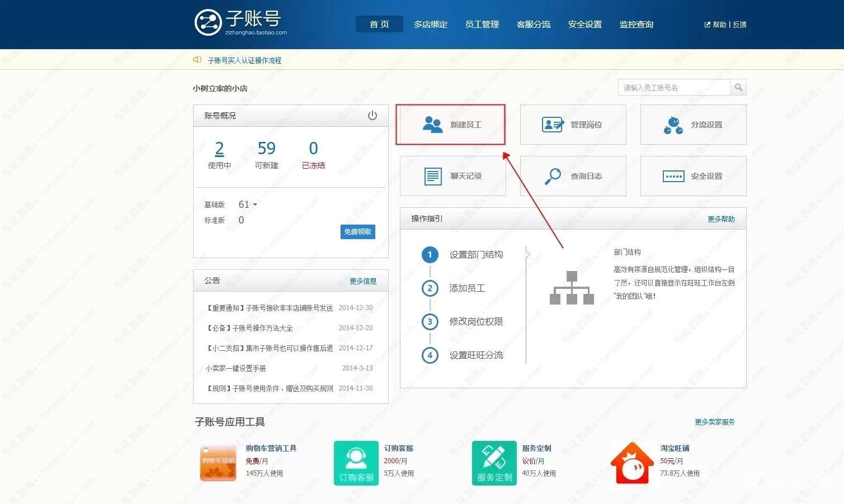This screenshot has width=844, height=504.
Task: Open 更多帮助 in 操作指引
Action: [x=720, y=218]
